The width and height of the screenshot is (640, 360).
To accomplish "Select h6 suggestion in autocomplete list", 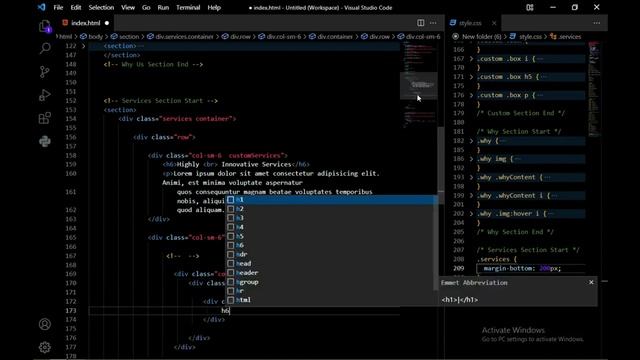I will click(x=331, y=245).
